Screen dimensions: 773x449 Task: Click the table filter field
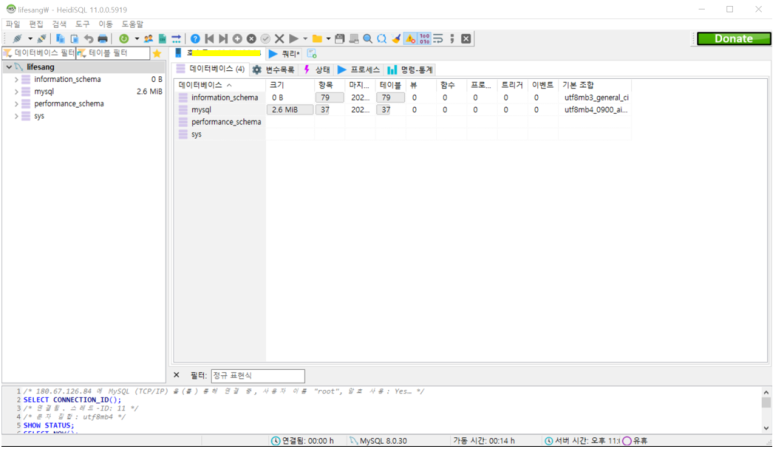tap(113, 53)
